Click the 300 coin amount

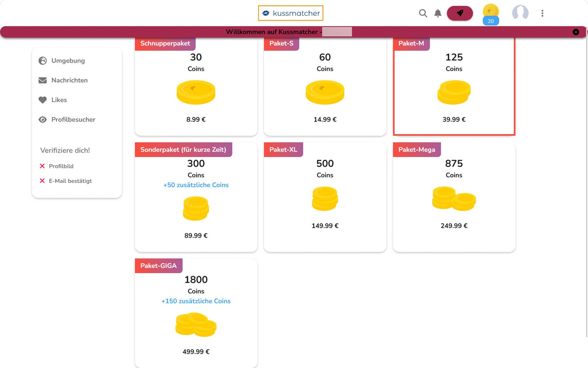coord(196,164)
